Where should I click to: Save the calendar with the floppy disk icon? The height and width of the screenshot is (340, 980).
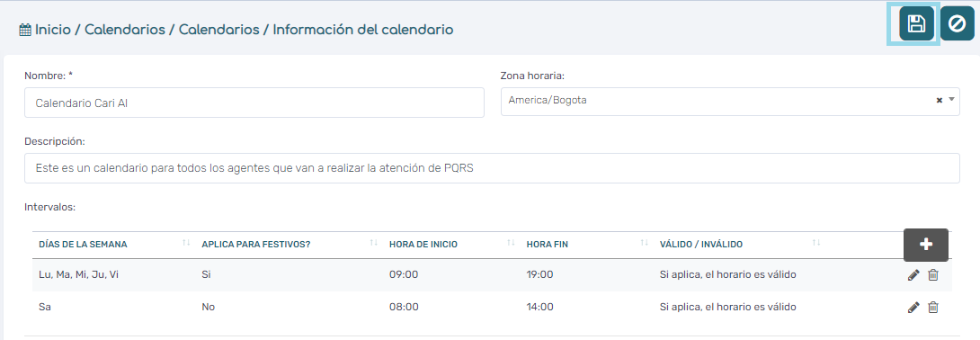point(916,24)
